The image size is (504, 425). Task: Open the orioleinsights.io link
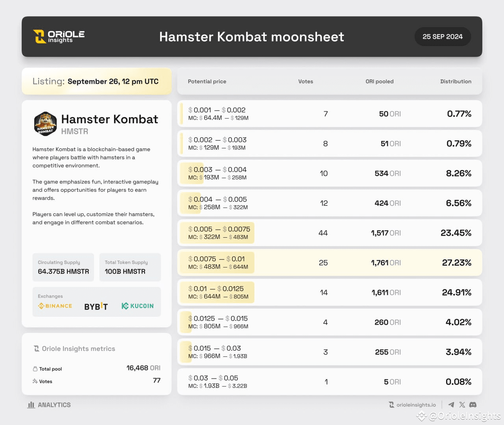pos(416,405)
